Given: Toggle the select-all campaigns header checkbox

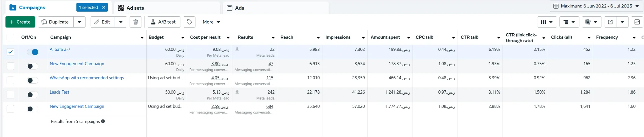Looking at the screenshot, I should pos(10,38).
